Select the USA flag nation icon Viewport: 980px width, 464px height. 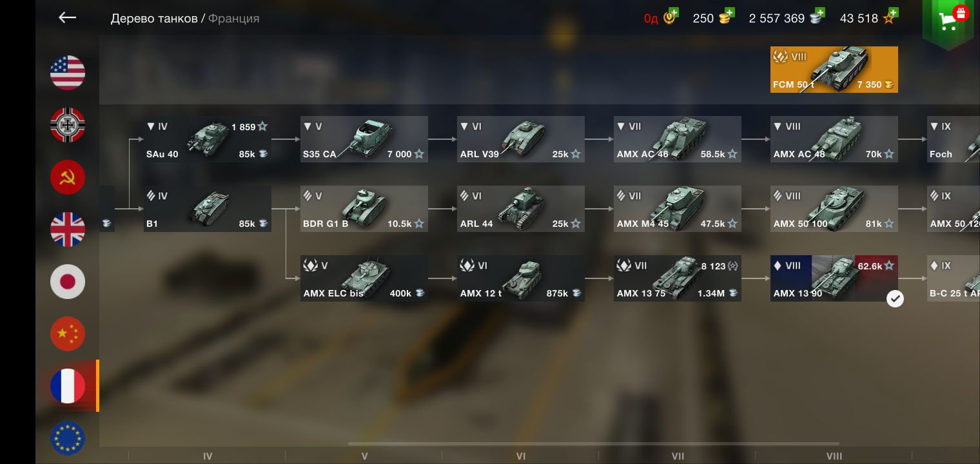[68, 72]
